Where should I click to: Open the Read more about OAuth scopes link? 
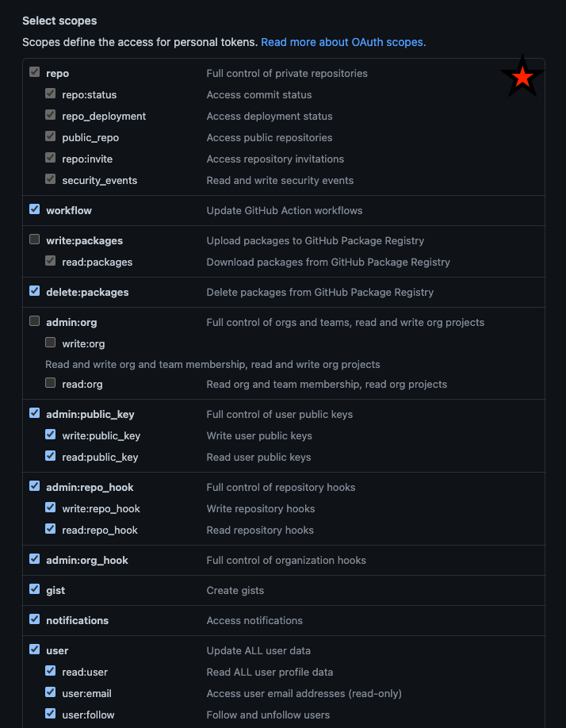pyautogui.click(x=342, y=42)
